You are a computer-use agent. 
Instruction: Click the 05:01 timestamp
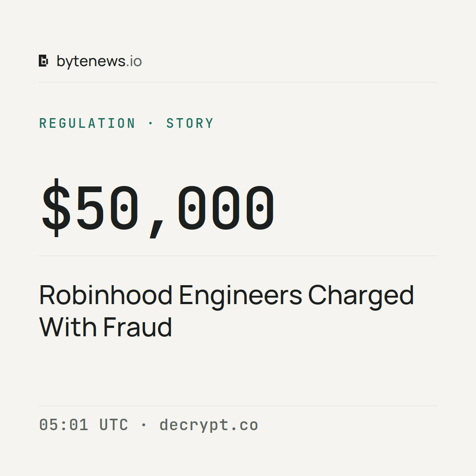pos(64,425)
